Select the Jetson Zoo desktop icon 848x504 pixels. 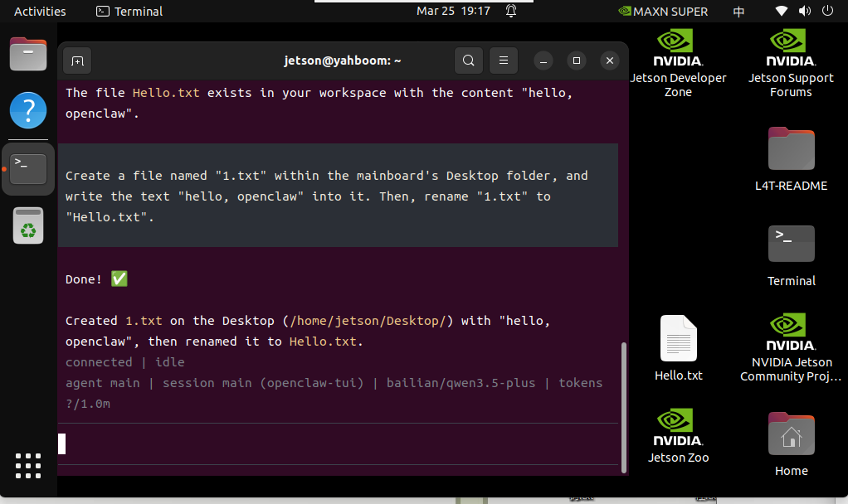click(x=678, y=437)
